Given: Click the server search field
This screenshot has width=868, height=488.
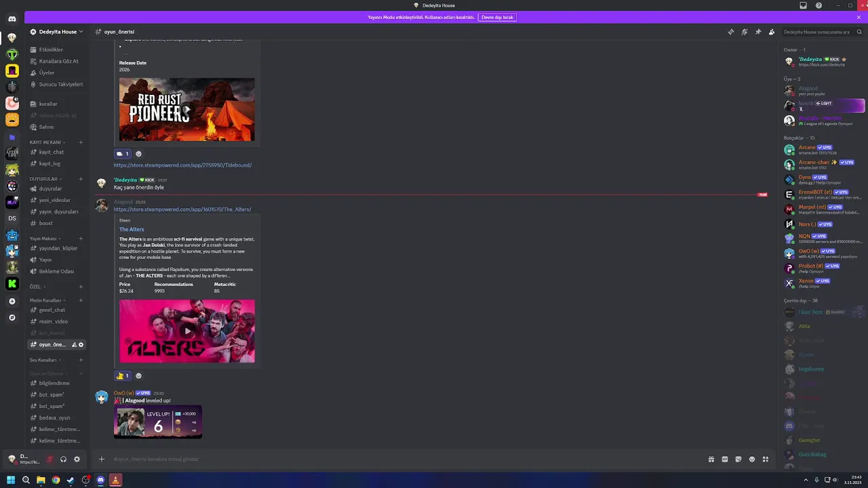Looking at the screenshot, I should [823, 32].
